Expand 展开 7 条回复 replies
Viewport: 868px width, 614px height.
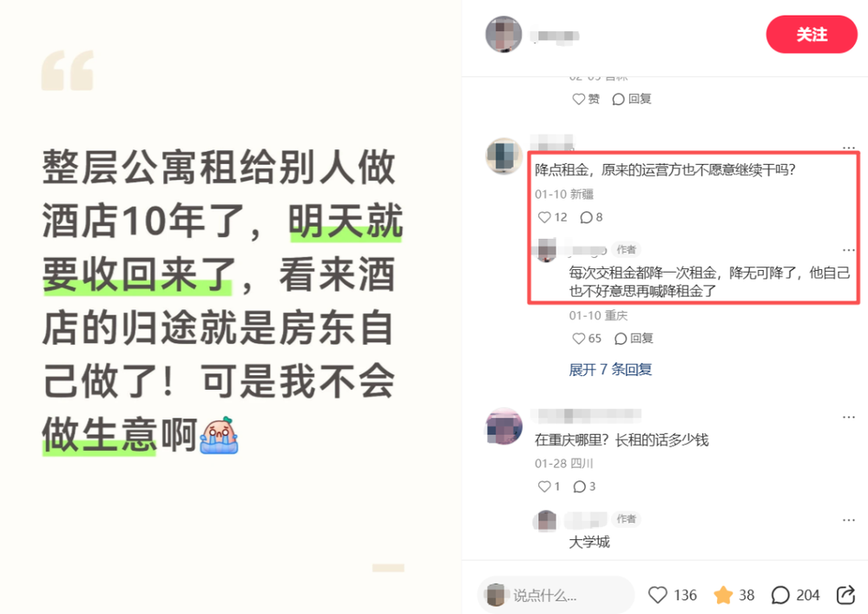point(610,369)
